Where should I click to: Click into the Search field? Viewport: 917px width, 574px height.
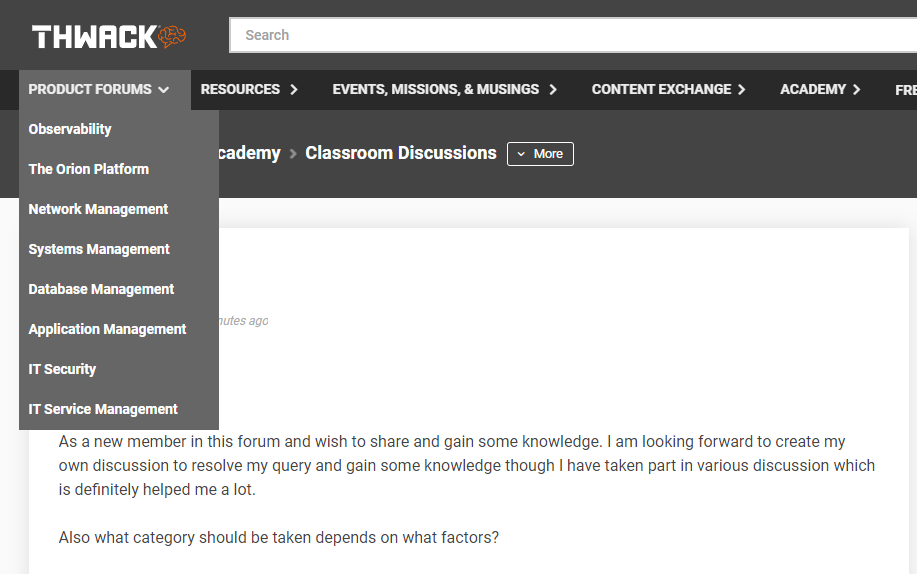[573, 35]
